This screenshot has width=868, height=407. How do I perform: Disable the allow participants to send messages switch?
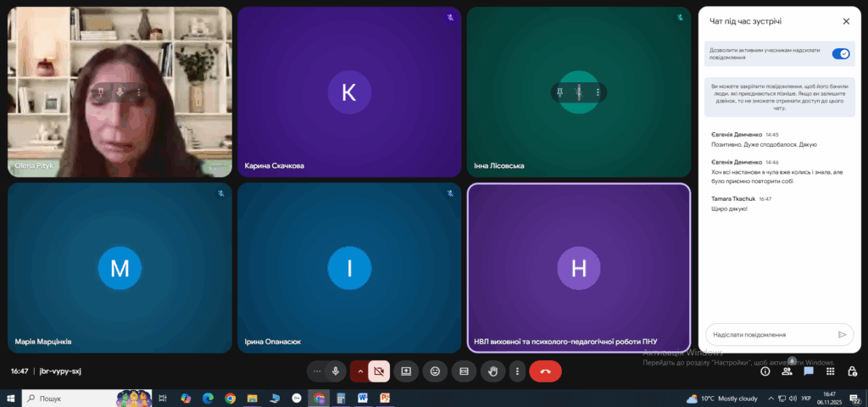point(840,53)
